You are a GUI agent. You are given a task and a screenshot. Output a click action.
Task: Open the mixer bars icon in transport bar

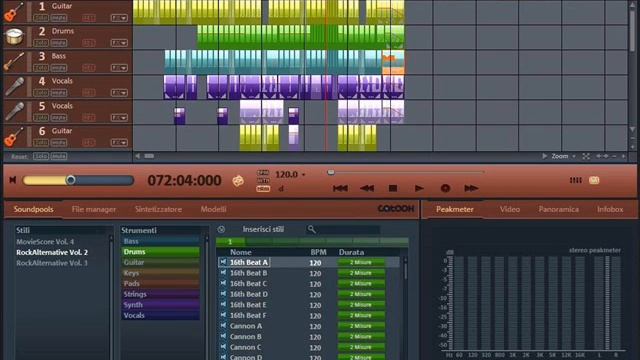(x=576, y=180)
